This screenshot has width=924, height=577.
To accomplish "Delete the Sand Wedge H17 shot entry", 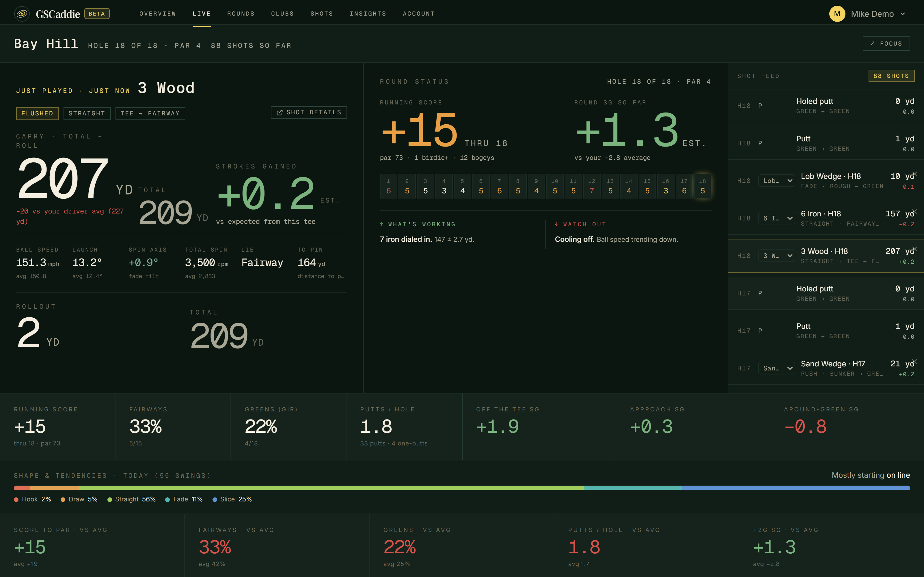I will (x=914, y=361).
